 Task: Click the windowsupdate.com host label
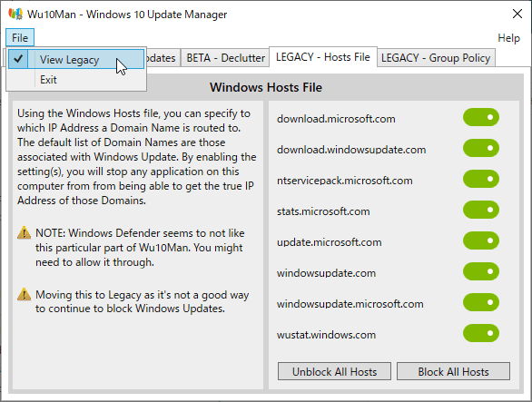point(326,273)
